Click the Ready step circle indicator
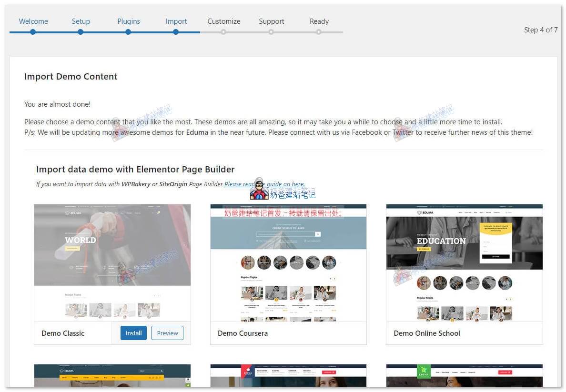 (319, 32)
